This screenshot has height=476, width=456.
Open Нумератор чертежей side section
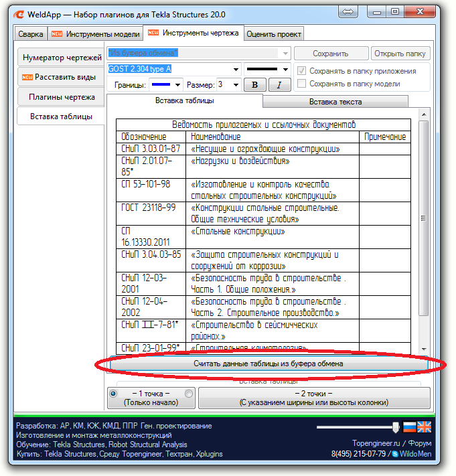(61, 58)
